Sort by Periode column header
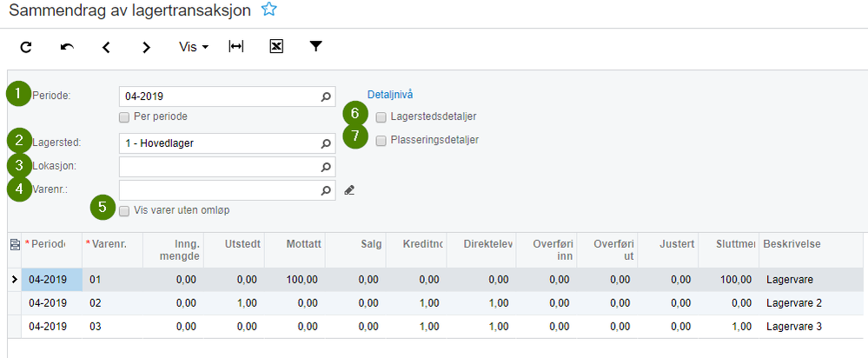The image size is (868, 358). click(51, 250)
